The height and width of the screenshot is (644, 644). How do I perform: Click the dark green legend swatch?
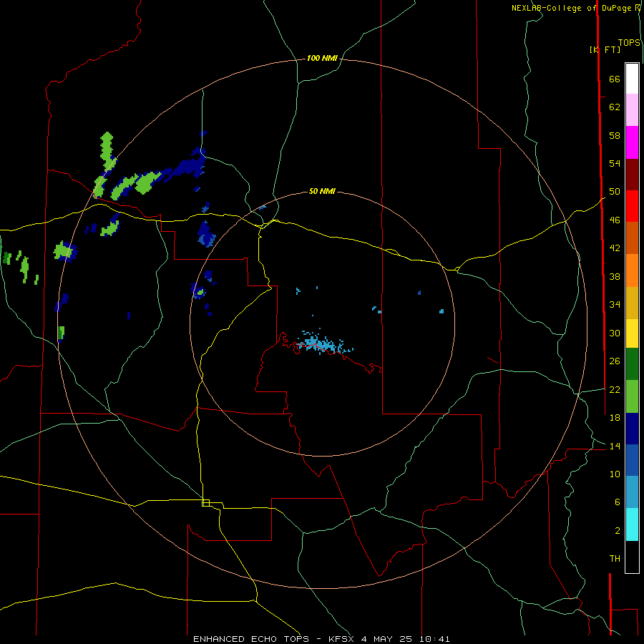[x=632, y=364]
